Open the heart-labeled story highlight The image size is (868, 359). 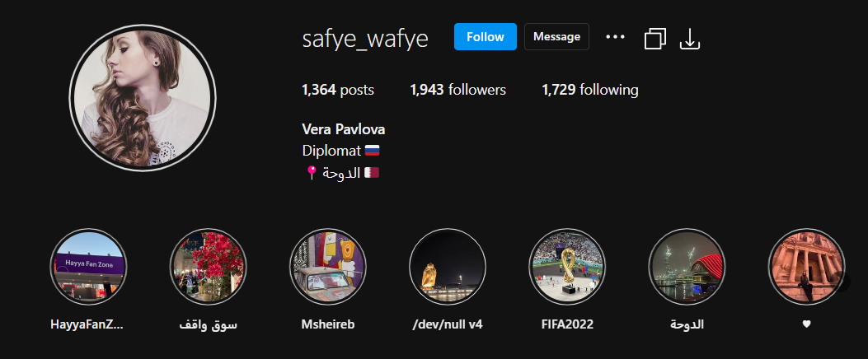(806, 267)
